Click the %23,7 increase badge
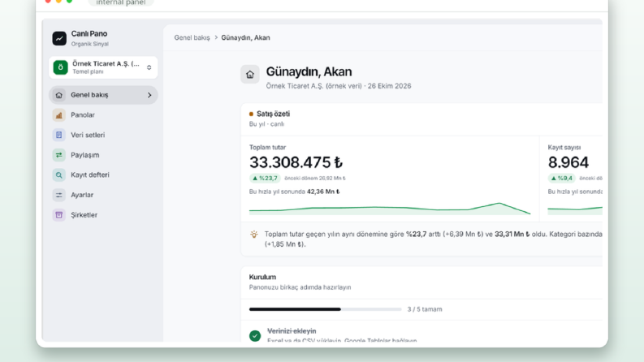The height and width of the screenshot is (362, 644). pos(265,178)
